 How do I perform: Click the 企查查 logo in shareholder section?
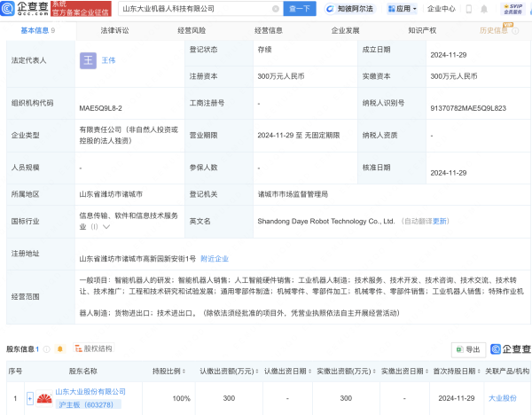coord(511,348)
